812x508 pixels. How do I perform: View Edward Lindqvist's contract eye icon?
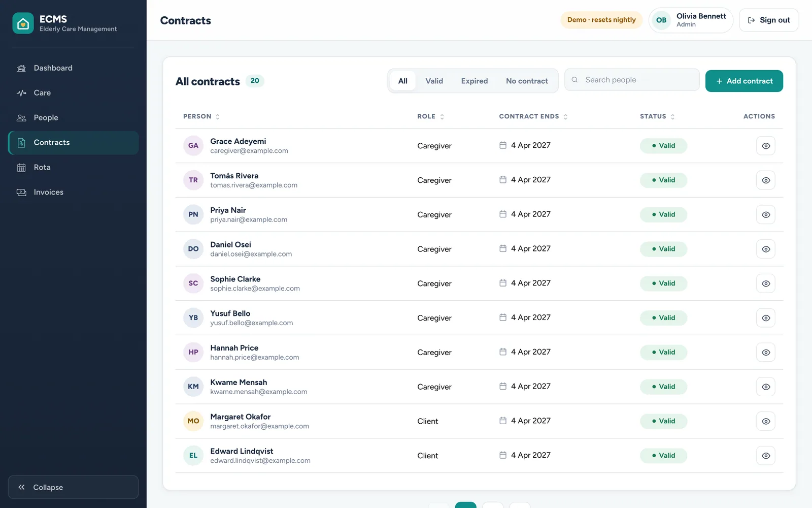coord(766,456)
